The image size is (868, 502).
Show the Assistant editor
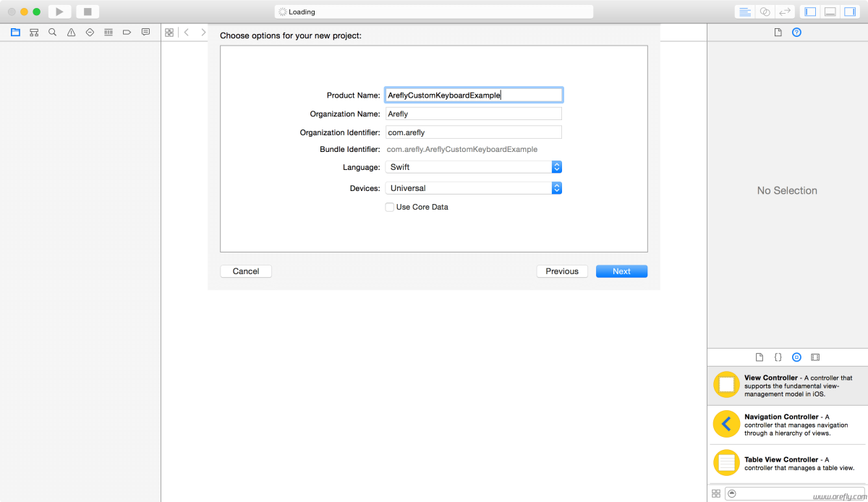pyautogui.click(x=765, y=12)
